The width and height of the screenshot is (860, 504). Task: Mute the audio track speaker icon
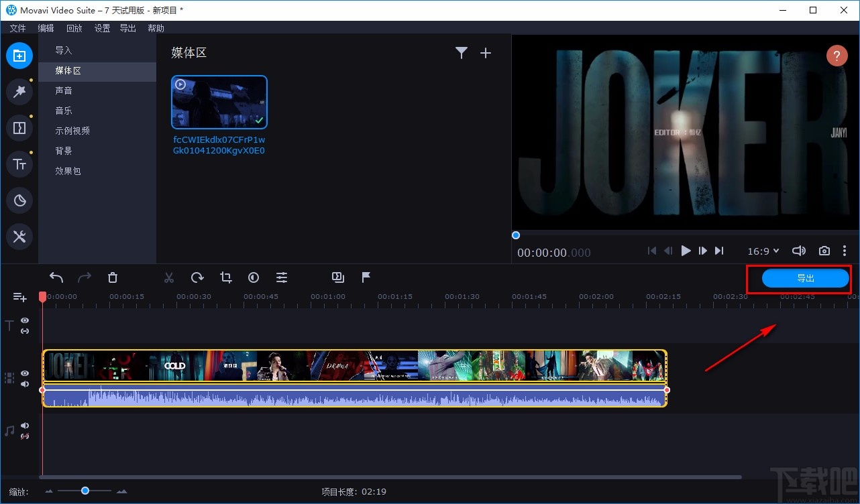click(25, 426)
